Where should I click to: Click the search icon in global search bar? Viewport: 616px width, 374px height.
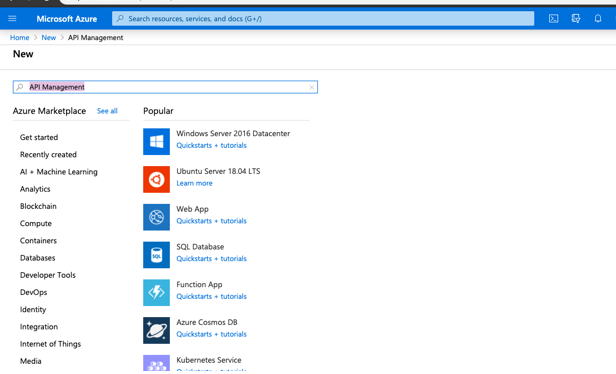(120, 18)
